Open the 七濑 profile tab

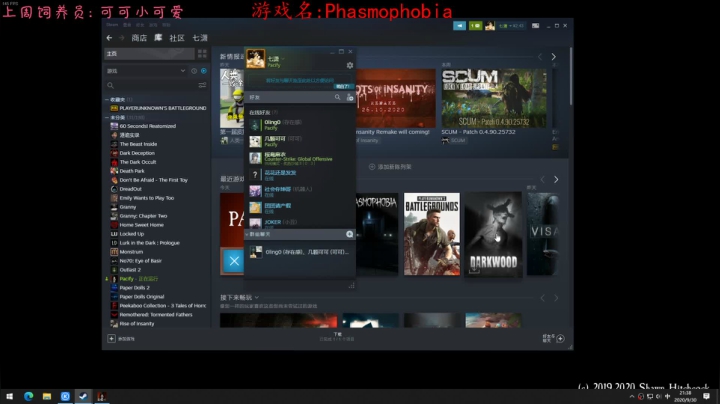pyautogui.click(x=200, y=38)
